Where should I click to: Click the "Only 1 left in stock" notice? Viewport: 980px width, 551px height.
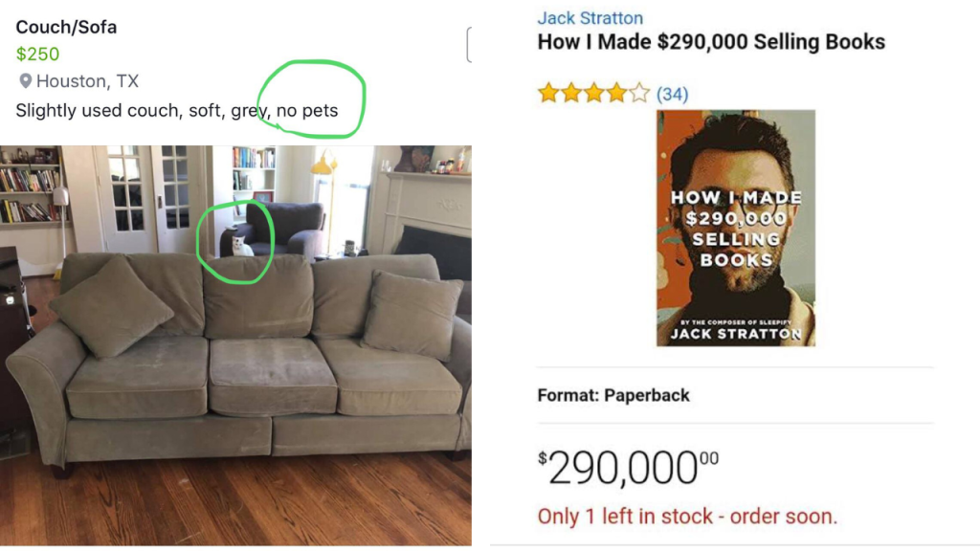(686, 517)
